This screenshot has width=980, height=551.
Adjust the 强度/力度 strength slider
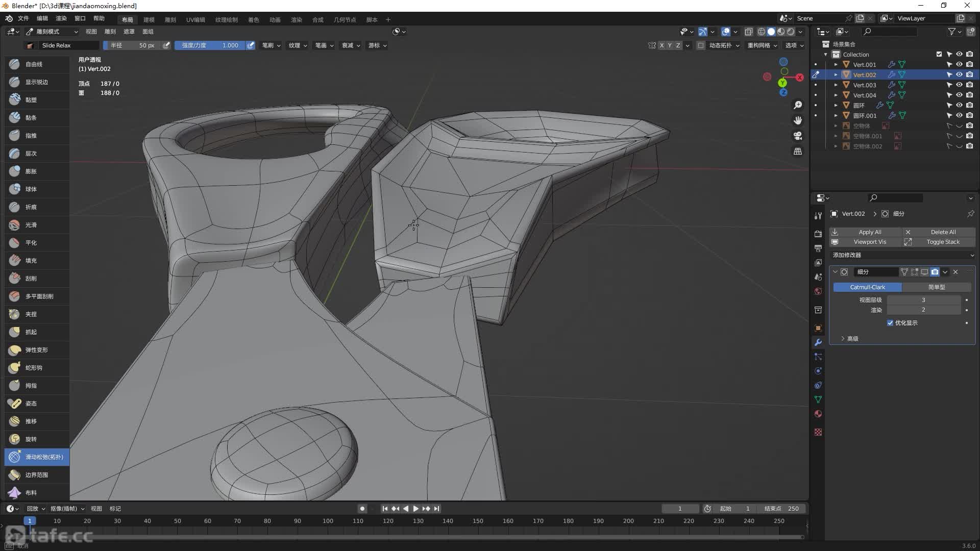(x=209, y=45)
